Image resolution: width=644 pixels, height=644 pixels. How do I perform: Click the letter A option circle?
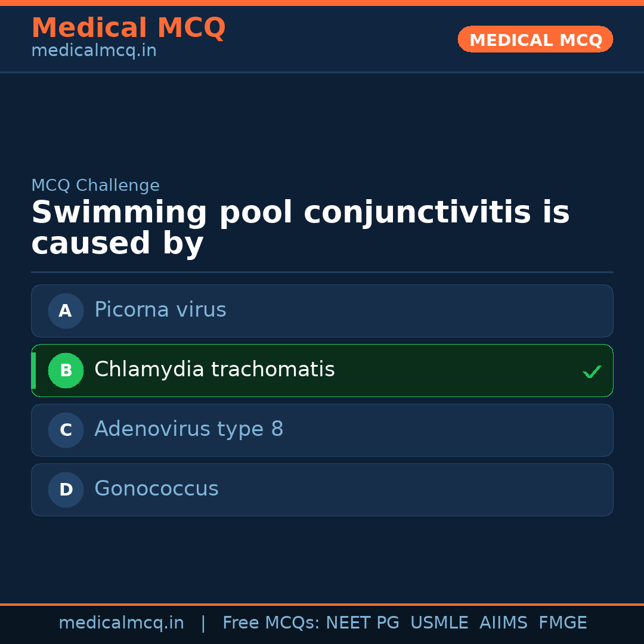tap(66, 311)
